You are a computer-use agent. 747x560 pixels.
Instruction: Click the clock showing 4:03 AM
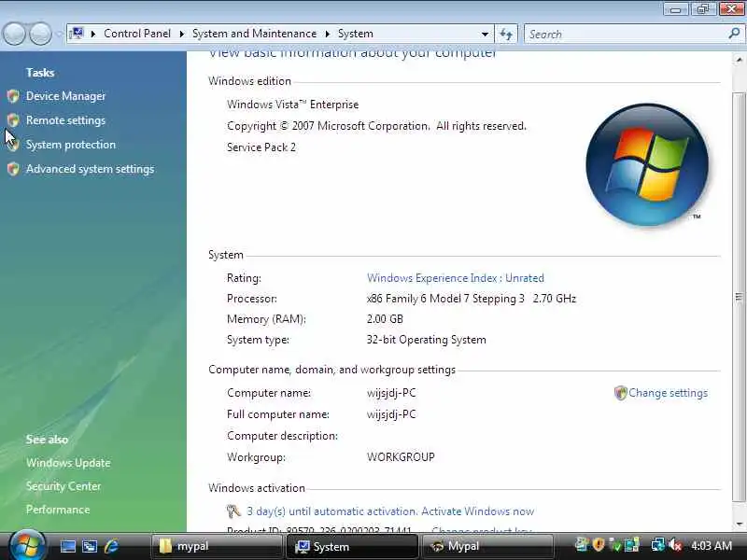[x=712, y=545]
